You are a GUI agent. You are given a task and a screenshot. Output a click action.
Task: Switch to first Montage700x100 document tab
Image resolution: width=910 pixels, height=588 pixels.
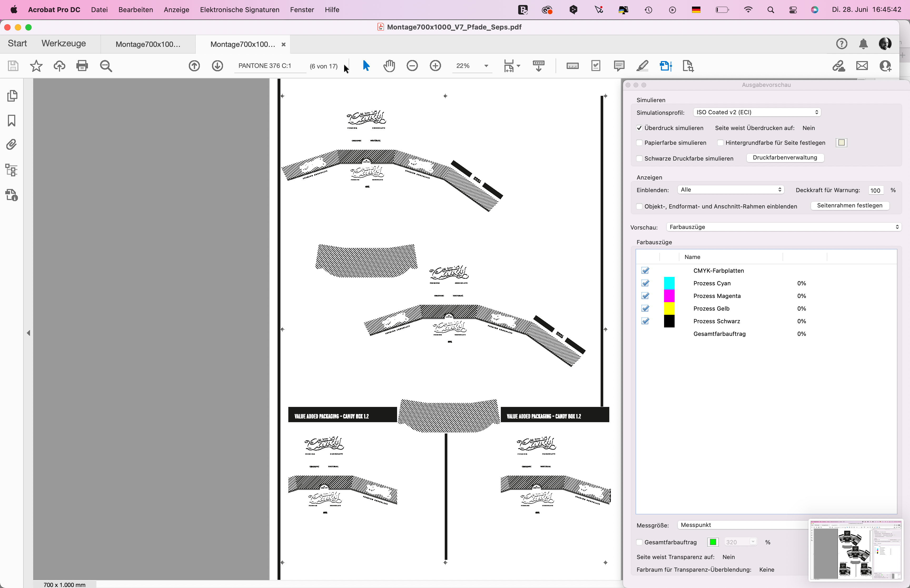[148, 44]
